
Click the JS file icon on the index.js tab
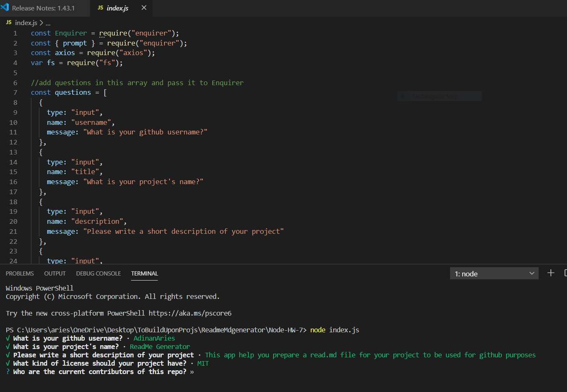(x=100, y=8)
